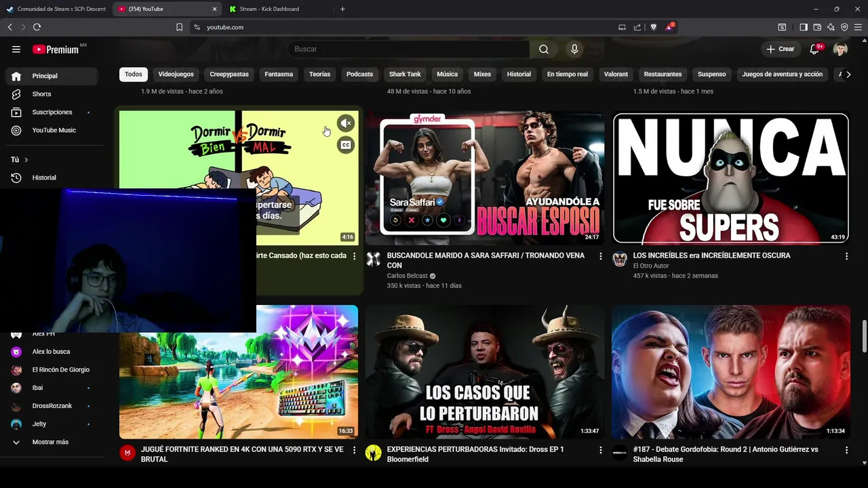The height and width of the screenshot is (488, 868).
Task: Open more options for Debate Gordofobia video
Action: pyautogui.click(x=846, y=450)
